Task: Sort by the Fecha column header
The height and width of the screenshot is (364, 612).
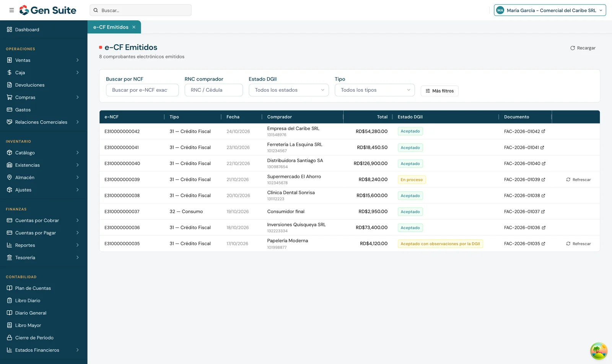Action: pos(233,117)
